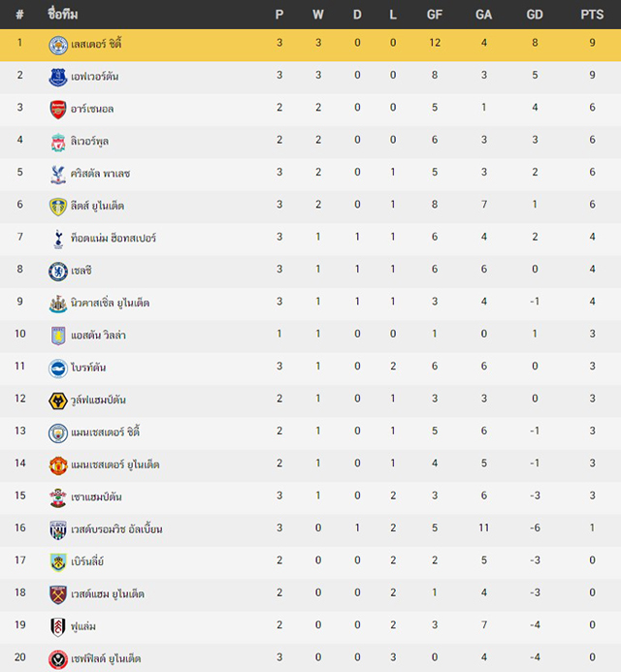The width and height of the screenshot is (621, 672).
Task: Click the Fulham club crest
Action: pos(58,627)
